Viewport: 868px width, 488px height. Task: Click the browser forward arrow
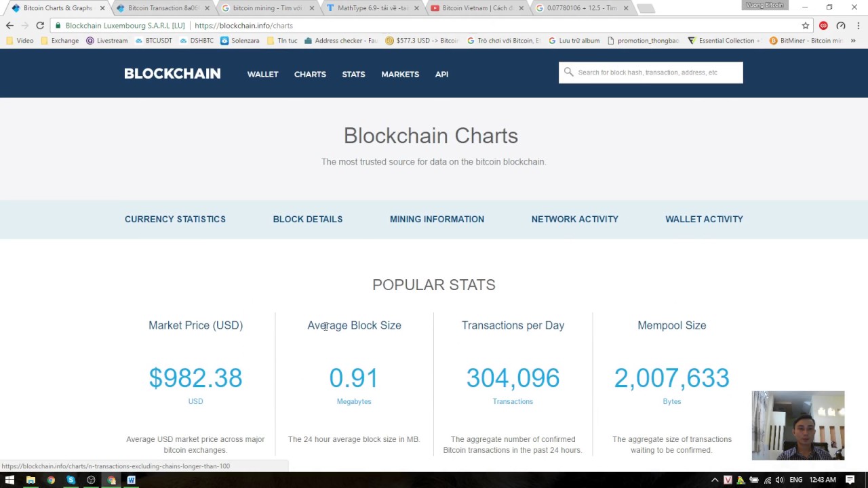[24, 25]
